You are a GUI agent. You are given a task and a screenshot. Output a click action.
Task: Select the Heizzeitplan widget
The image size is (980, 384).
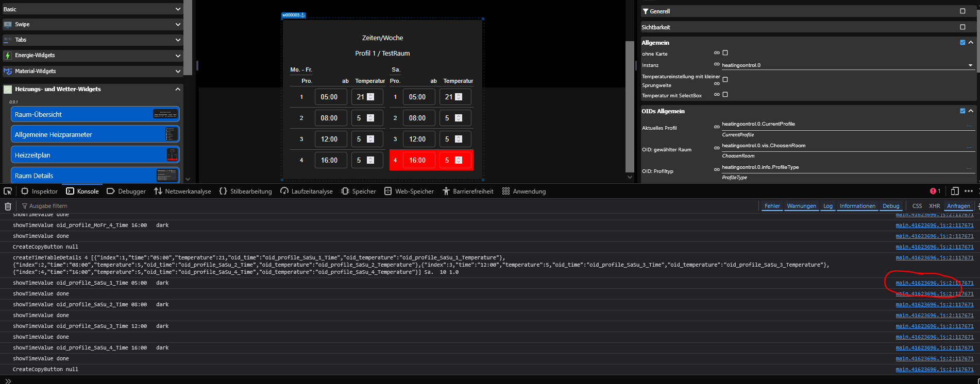pyautogui.click(x=95, y=155)
